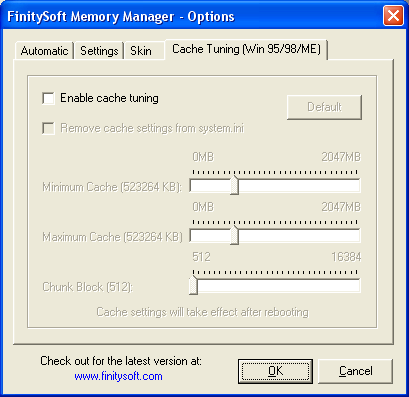Click the Enable cache tuning label text
The height and width of the screenshot is (397, 409).
point(109,98)
